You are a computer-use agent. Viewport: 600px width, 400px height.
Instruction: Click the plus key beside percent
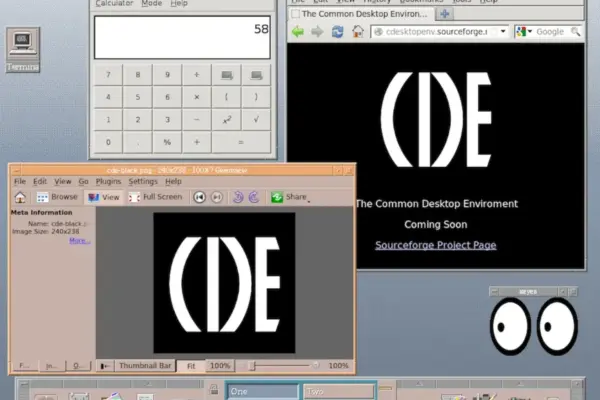click(197, 142)
